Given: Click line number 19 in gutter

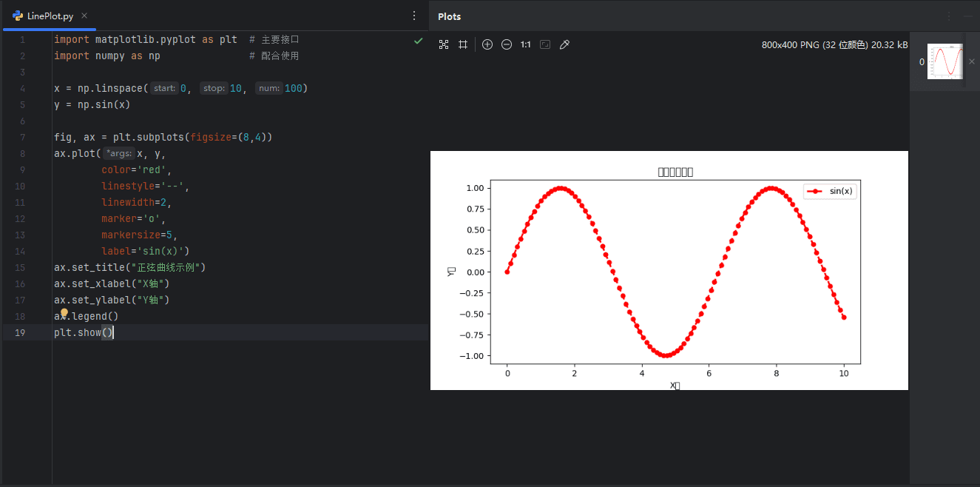Looking at the screenshot, I should 21,332.
